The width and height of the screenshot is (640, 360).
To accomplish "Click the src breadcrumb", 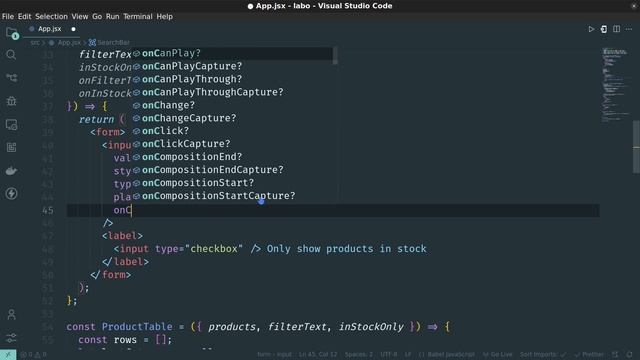I will (35, 42).
